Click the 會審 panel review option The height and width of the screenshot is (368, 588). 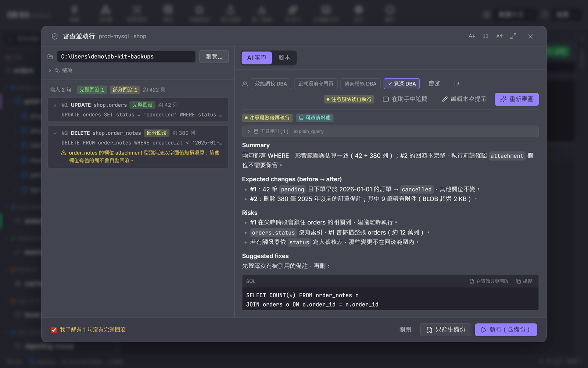[x=434, y=84]
